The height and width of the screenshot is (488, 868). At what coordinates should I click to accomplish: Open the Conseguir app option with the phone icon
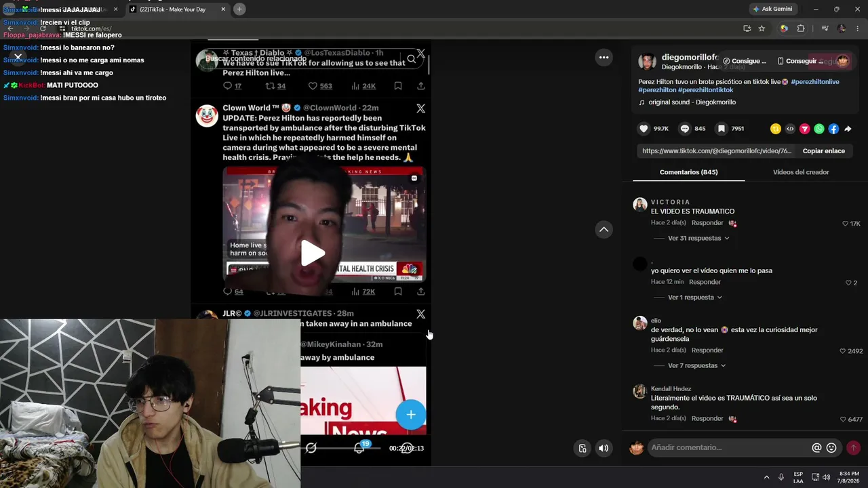pos(800,61)
